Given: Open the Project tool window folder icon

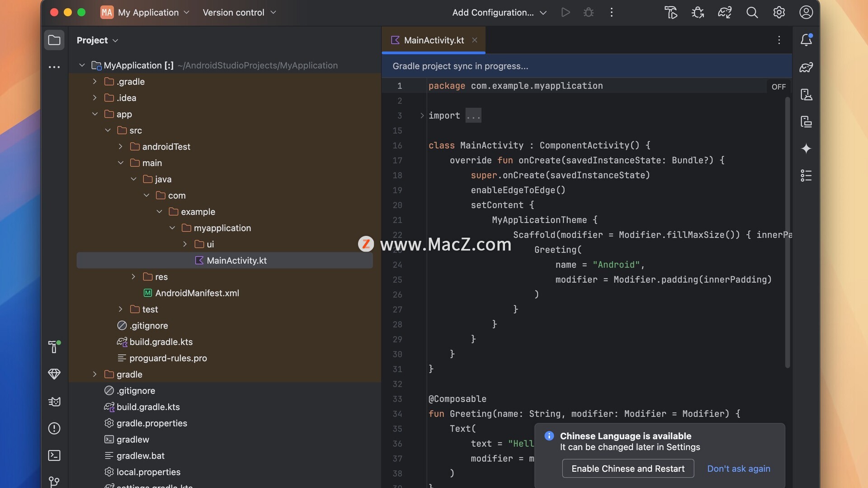Looking at the screenshot, I should (54, 40).
